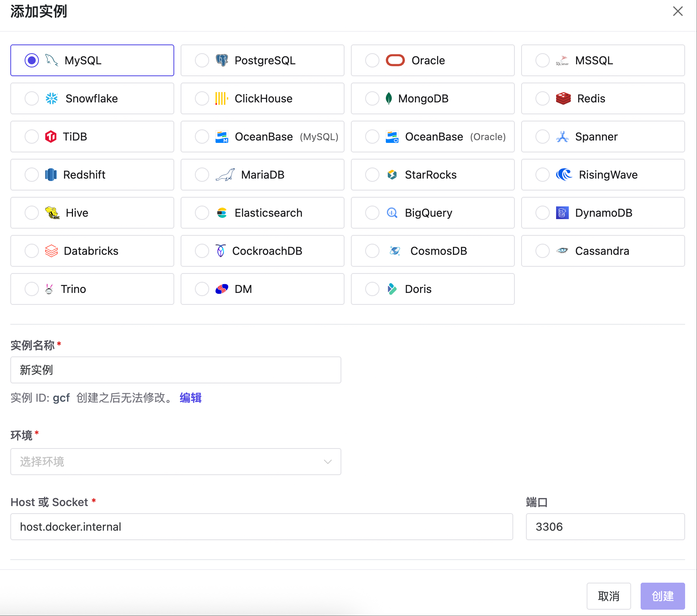
Task: Expand environment list via chevron arrow
Action: [x=327, y=462]
